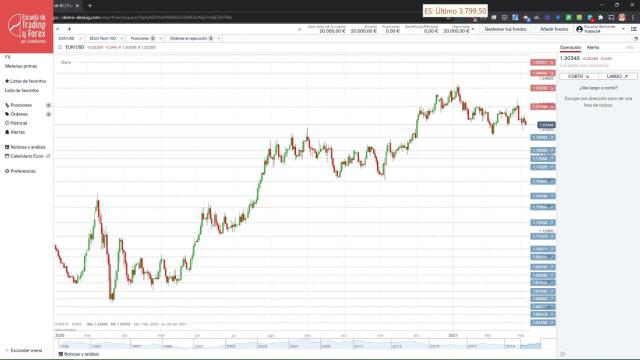Click Esconder menú link
Viewport: 640px width, 360px height.
pos(24,351)
